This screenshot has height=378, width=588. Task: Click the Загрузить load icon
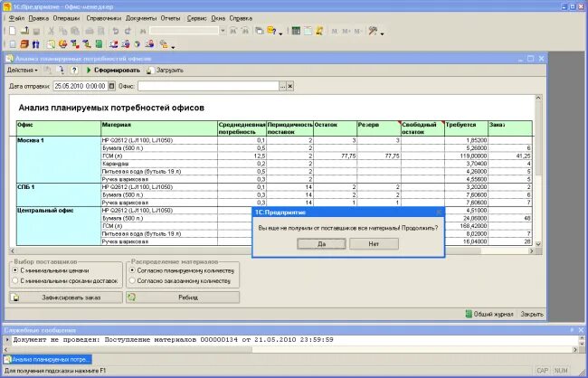pyautogui.click(x=149, y=71)
